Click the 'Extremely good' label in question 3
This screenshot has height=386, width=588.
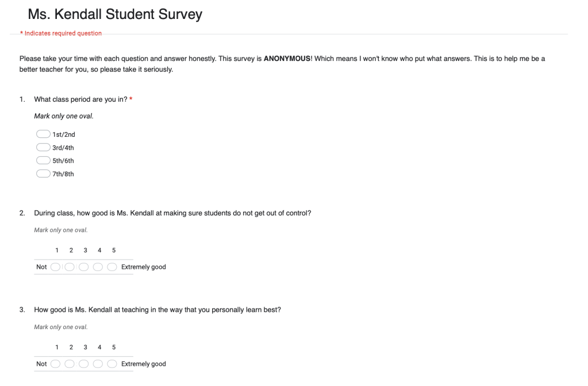pyautogui.click(x=143, y=364)
